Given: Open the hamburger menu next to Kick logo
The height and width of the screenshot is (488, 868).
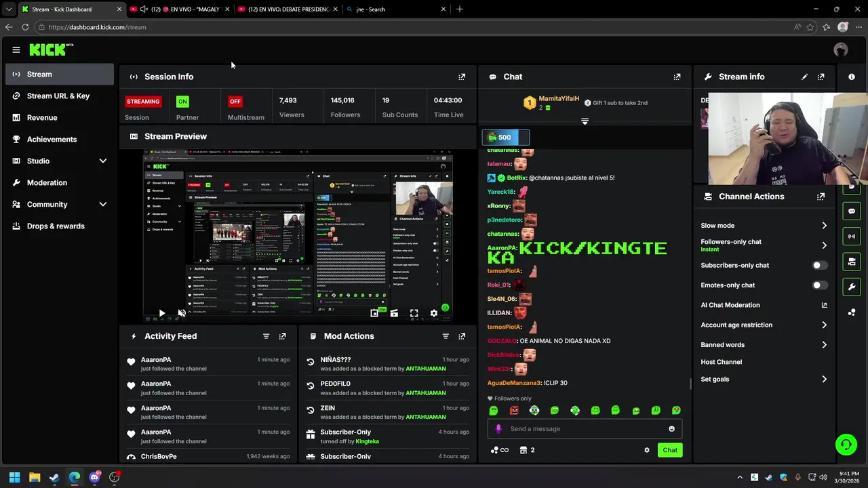Looking at the screenshot, I should (x=16, y=49).
